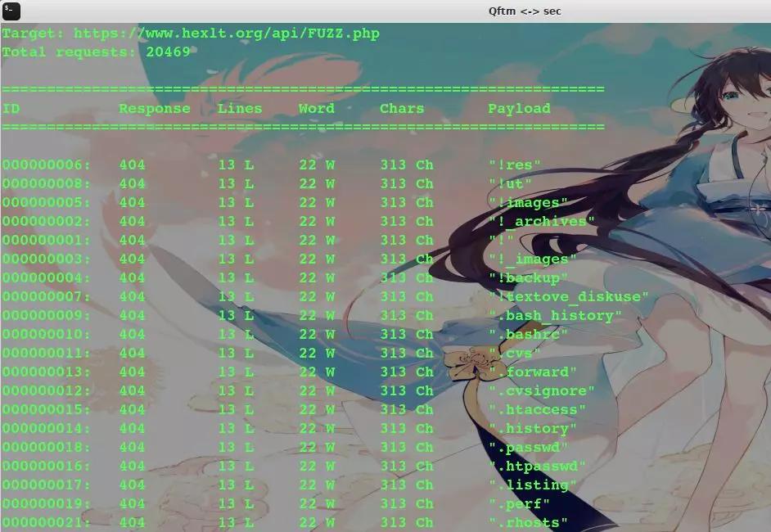Click payload "!_archives"
Viewport: 771px width, 532px height.
coord(541,221)
